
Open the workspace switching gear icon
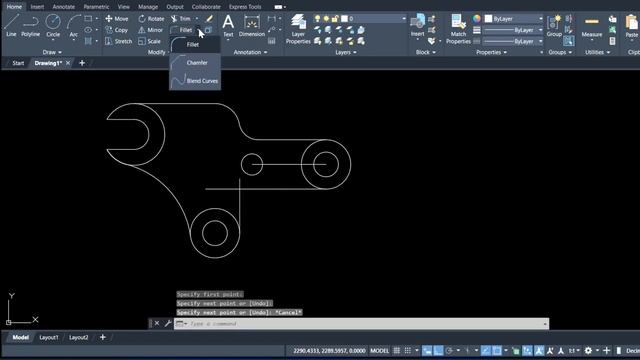tap(588, 351)
